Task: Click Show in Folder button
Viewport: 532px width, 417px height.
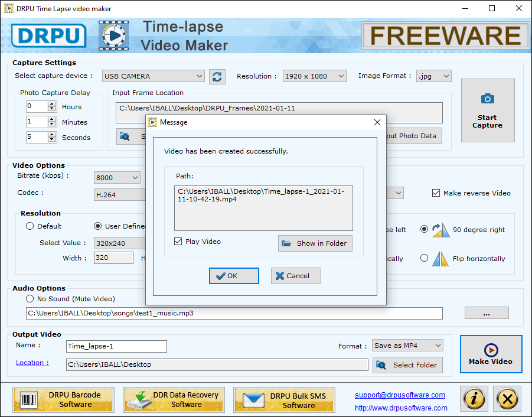Action: click(x=315, y=243)
